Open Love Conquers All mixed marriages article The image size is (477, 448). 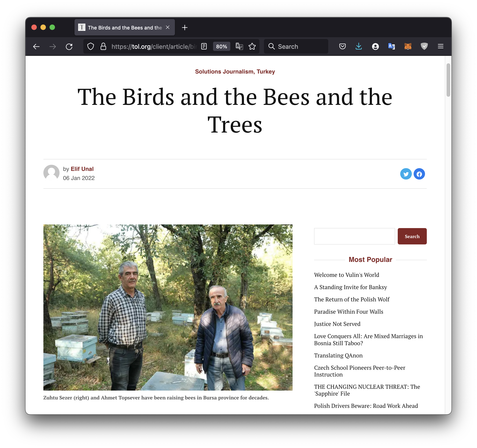click(369, 340)
